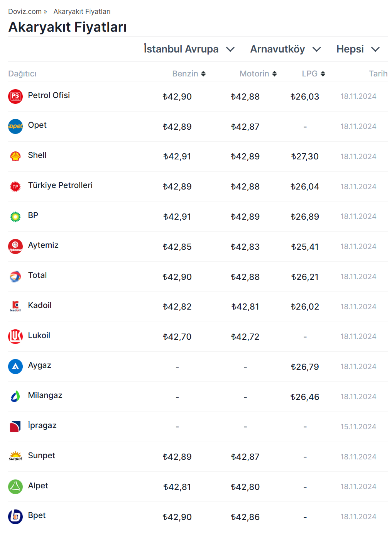Toggle LPG column sorting
This screenshot has height=542, width=392.
[313, 74]
